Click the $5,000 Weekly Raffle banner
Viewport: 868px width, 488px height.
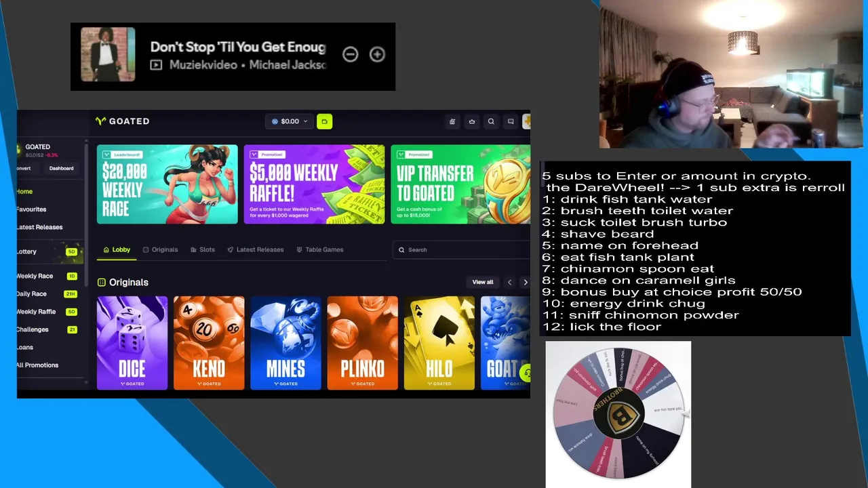click(x=314, y=184)
